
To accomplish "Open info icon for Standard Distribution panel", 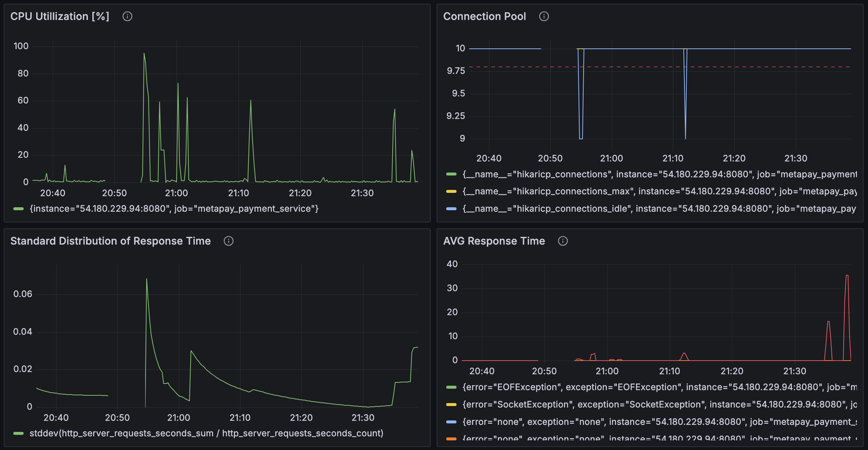I will [x=228, y=241].
